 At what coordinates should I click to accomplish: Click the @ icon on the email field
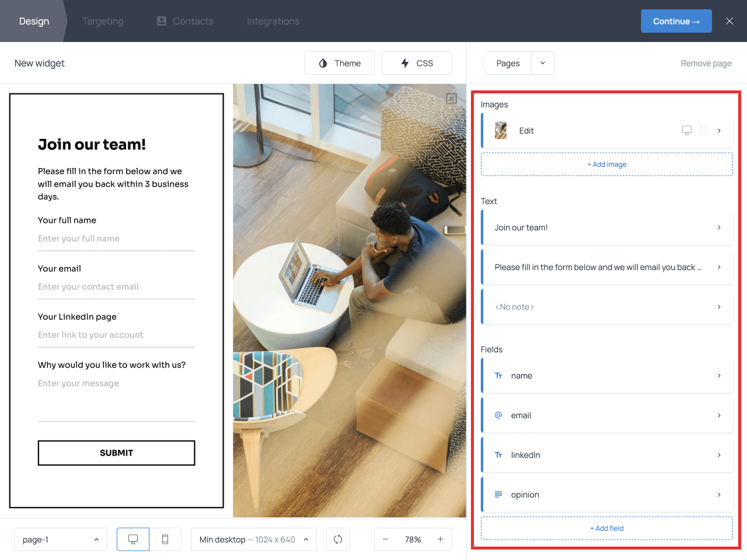click(x=498, y=415)
